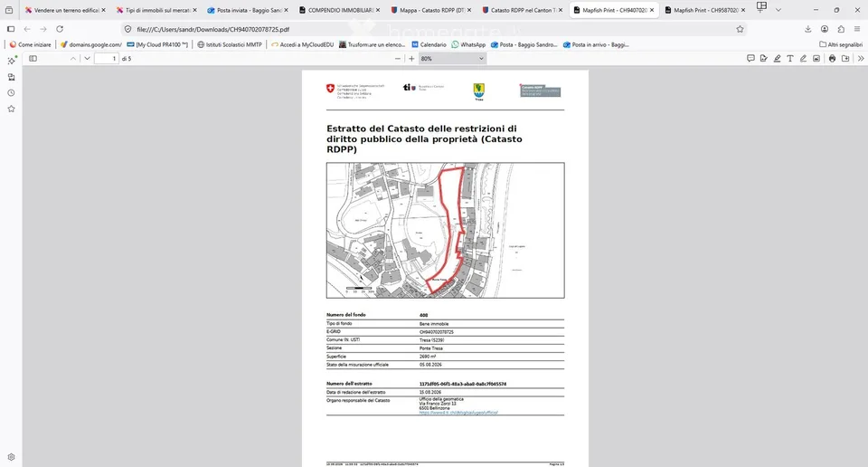The width and height of the screenshot is (868, 467).
Task: Close the COMPENDIO IMMOBILIARE tab
Action: [378, 10]
